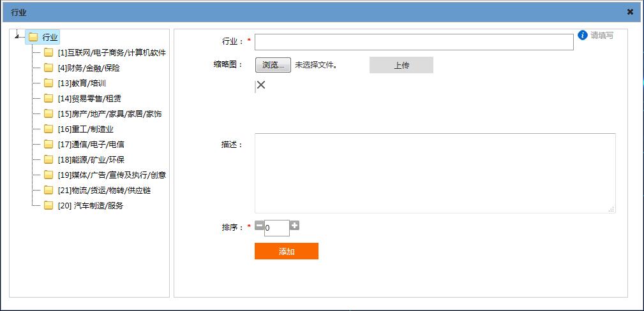Select [17]通信/电子/电信 tree item

(x=91, y=144)
